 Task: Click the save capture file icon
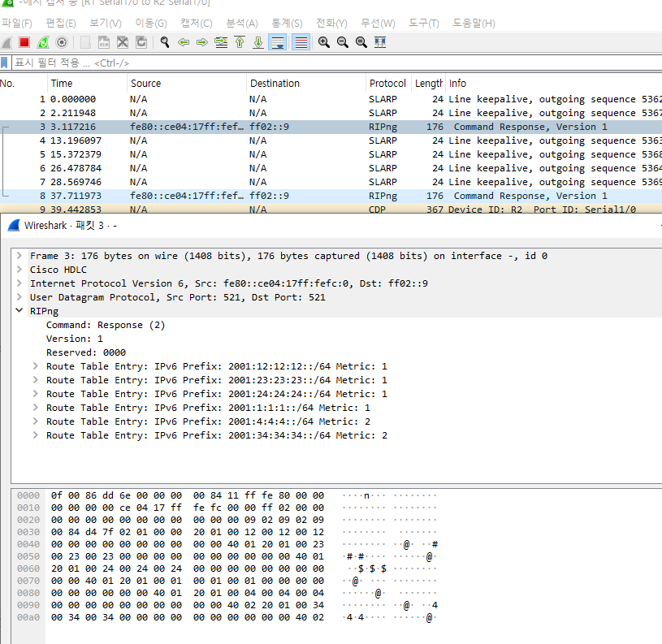point(104,42)
